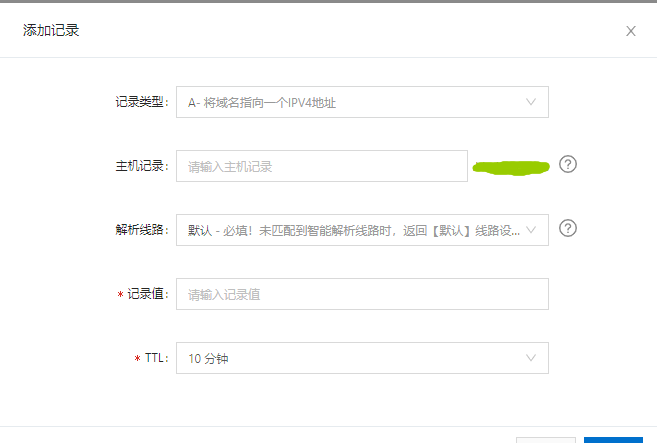Click the green redacted domain suffix

[x=511, y=168]
